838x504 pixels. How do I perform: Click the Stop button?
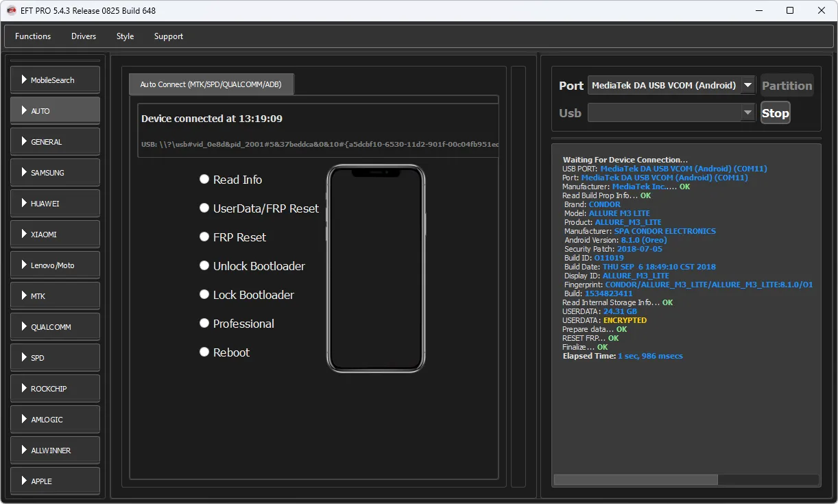[x=775, y=113]
